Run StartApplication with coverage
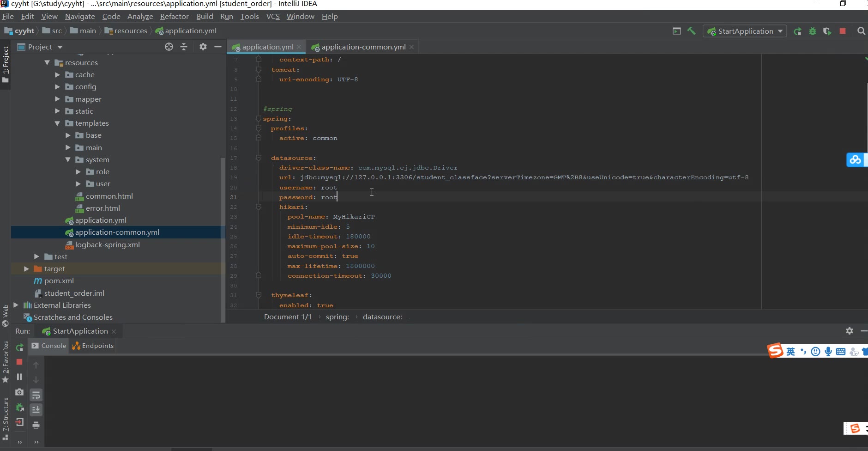868x451 pixels. point(827,31)
